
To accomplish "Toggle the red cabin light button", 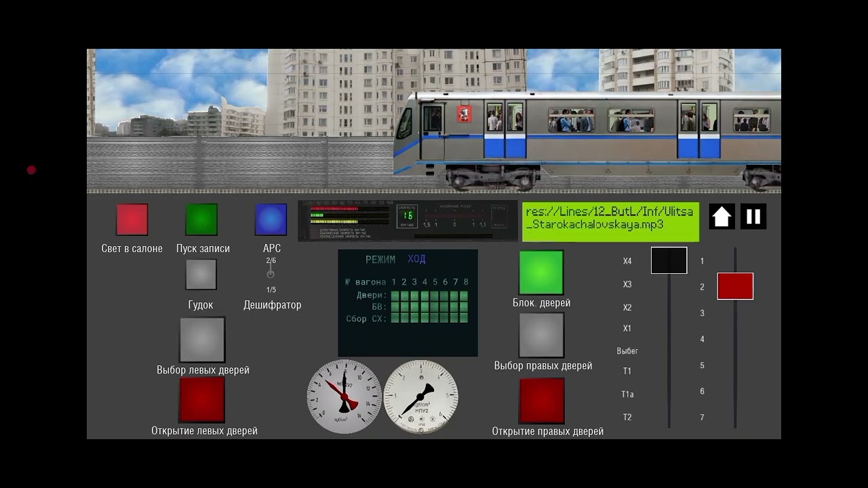I will (132, 220).
